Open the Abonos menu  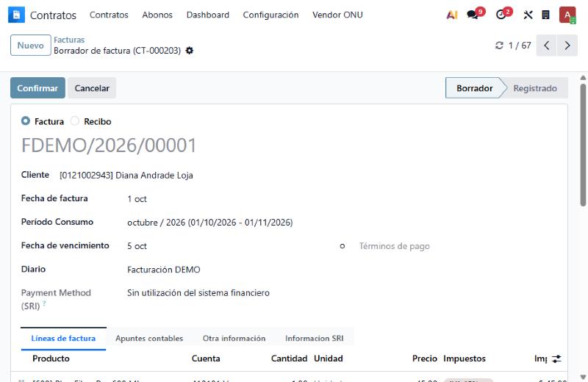click(x=157, y=15)
